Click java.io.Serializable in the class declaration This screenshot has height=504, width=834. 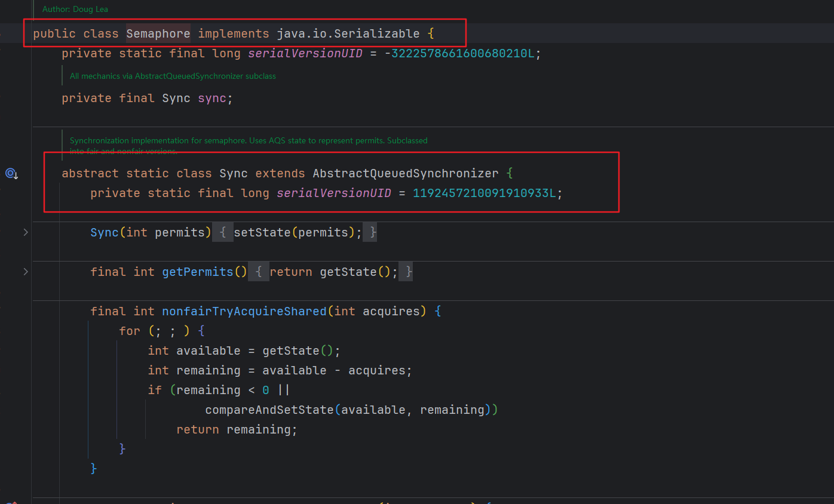pyautogui.click(x=348, y=33)
